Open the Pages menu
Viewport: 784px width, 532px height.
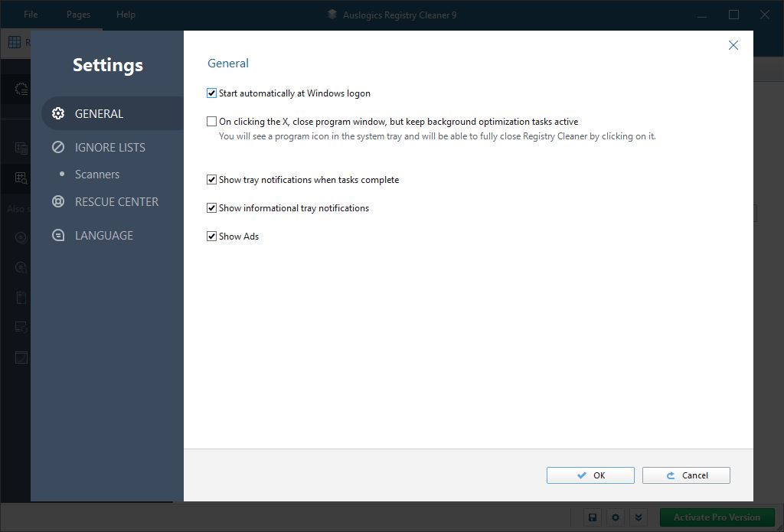point(79,15)
